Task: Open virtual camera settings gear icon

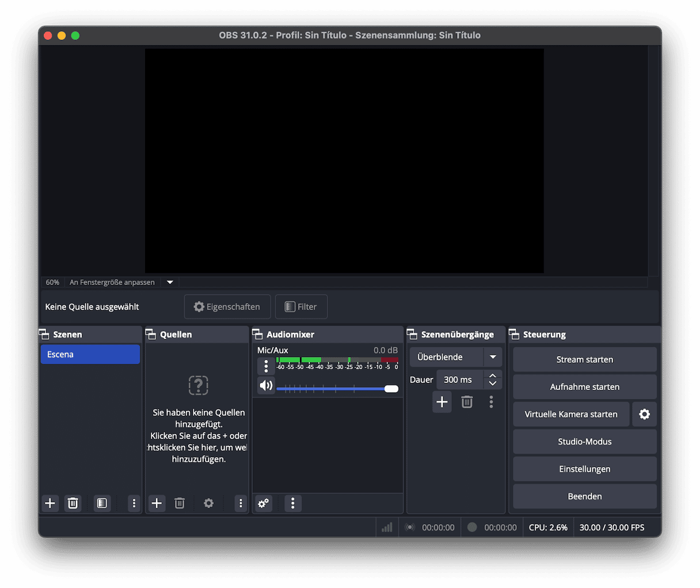Action: click(x=644, y=414)
